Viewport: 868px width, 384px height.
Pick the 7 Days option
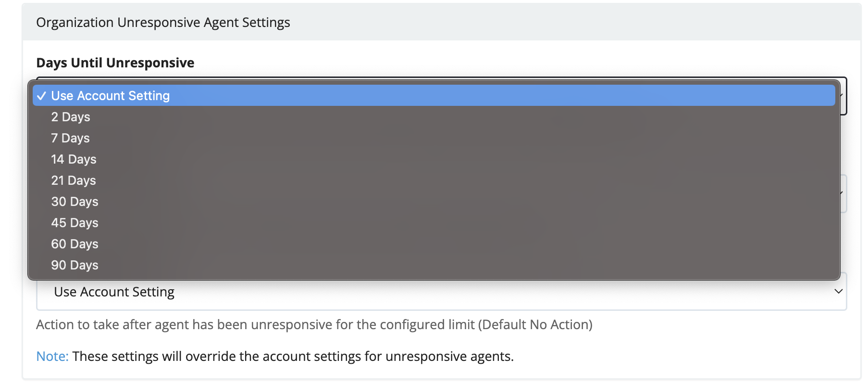434,138
